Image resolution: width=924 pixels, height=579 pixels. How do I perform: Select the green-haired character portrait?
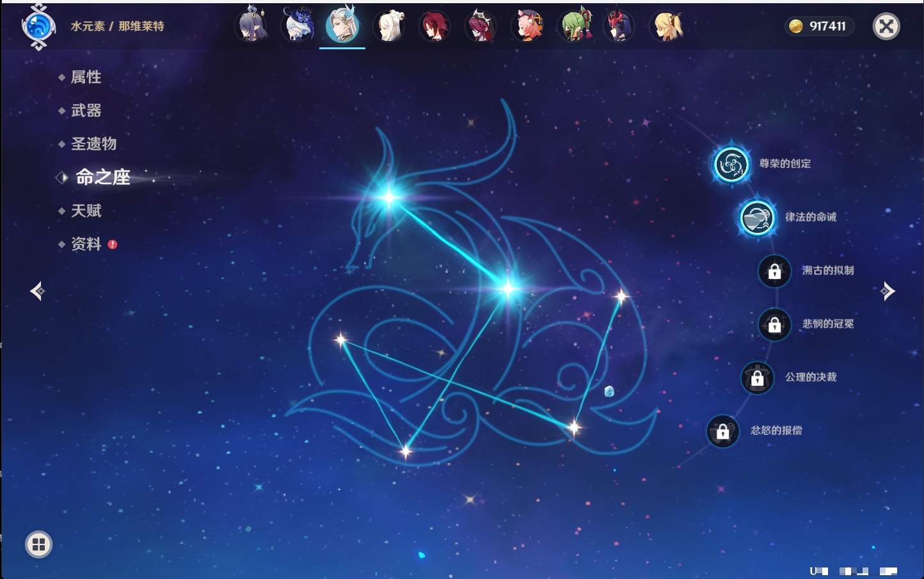coord(574,26)
